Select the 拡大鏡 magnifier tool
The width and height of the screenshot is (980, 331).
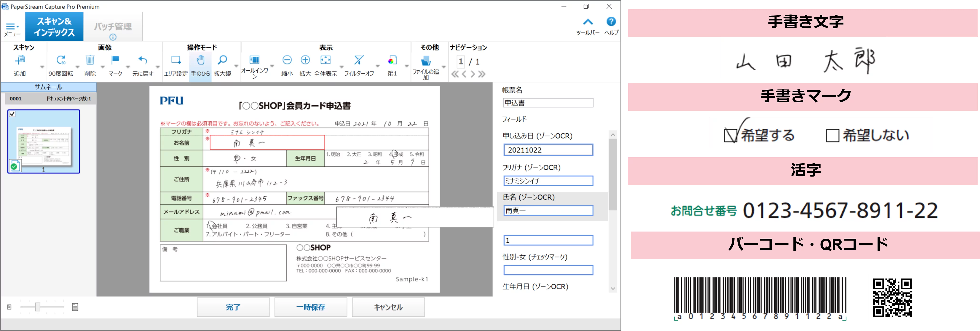[223, 60]
